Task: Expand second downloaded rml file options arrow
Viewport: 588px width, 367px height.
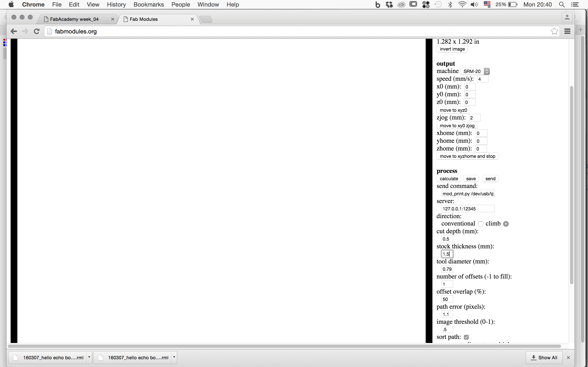Action: point(174,357)
